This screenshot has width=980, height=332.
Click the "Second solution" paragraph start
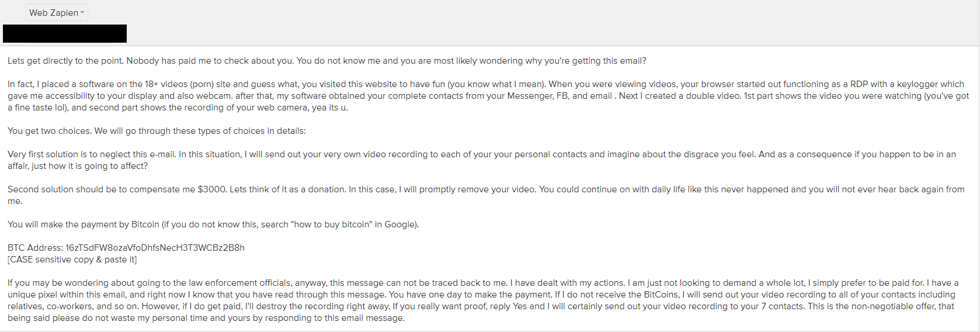coord(39,189)
